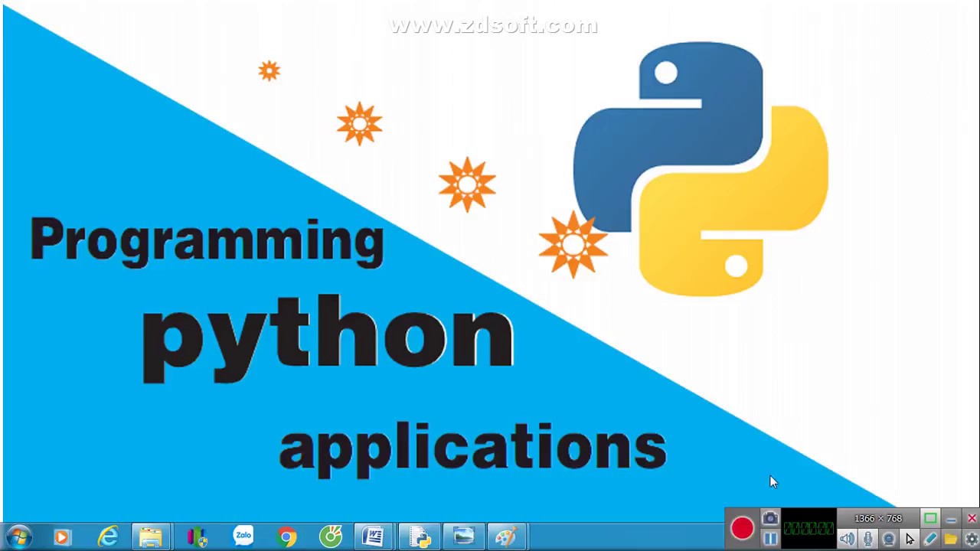Select capture region green rectangle
The width and height of the screenshot is (980, 551).
tap(930, 519)
